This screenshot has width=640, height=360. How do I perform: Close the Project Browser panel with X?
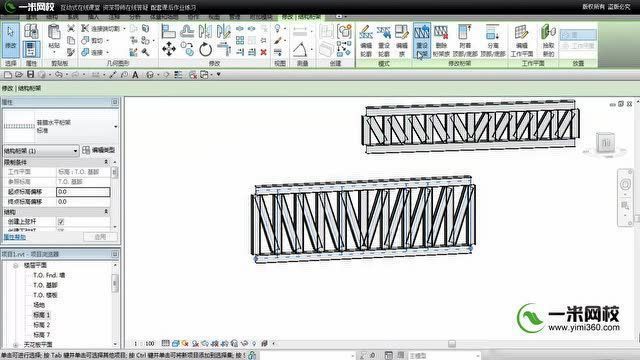115,254
